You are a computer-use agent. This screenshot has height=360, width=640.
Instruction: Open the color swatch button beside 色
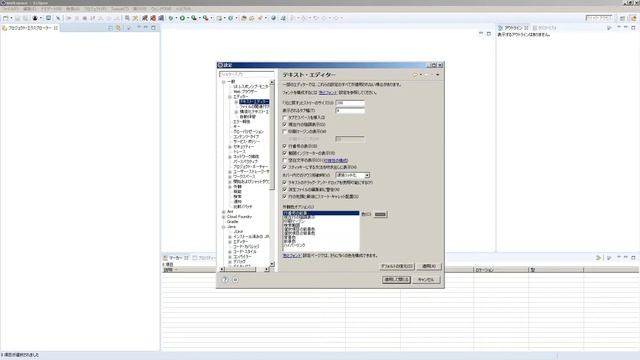point(380,214)
